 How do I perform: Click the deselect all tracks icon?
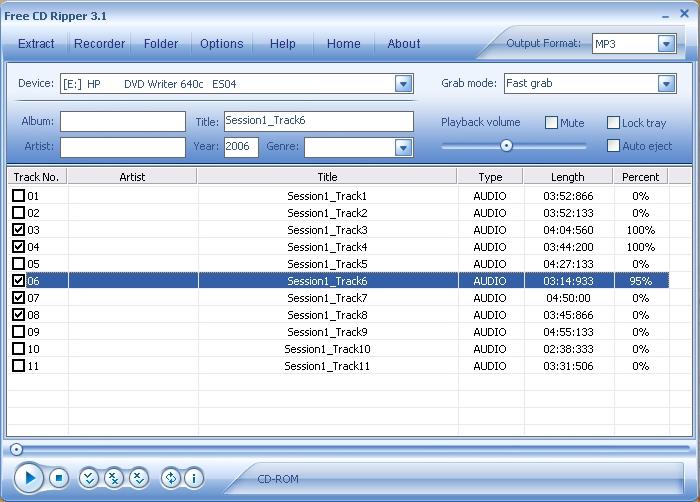(114, 478)
